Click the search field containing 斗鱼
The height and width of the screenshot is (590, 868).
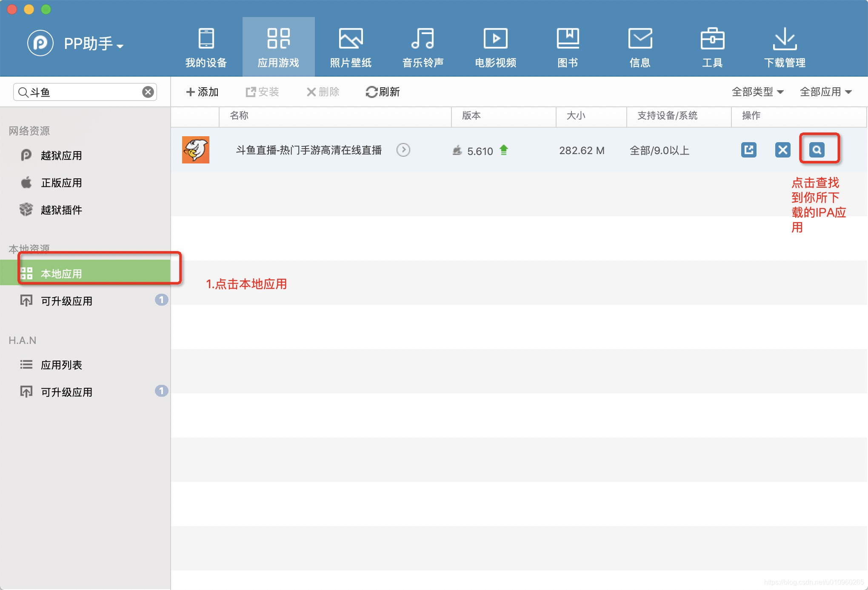(85, 92)
